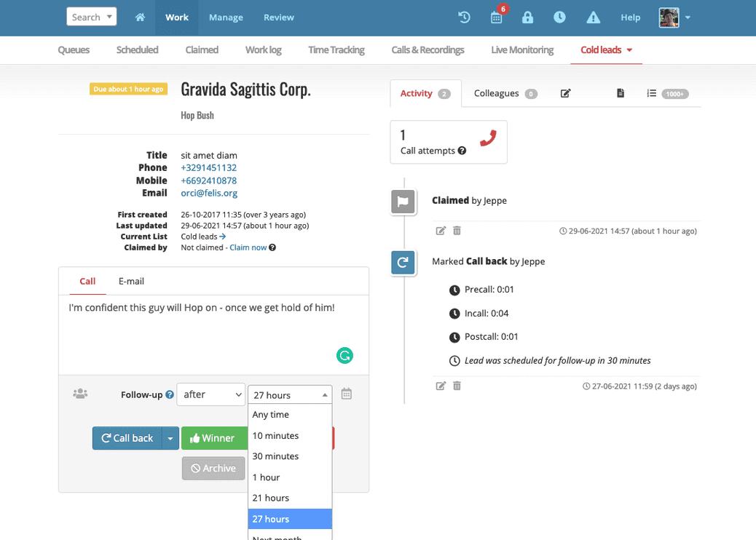Click the Archive button
The height and width of the screenshot is (540, 756).
213,468
